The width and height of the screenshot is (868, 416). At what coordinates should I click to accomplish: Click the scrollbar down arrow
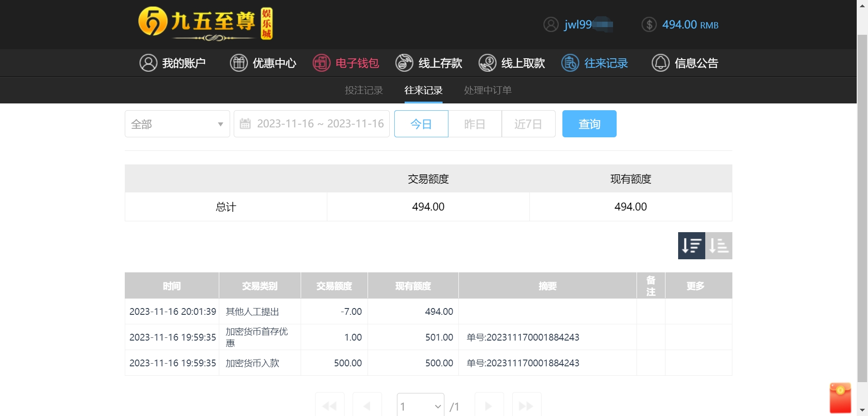pos(863,411)
